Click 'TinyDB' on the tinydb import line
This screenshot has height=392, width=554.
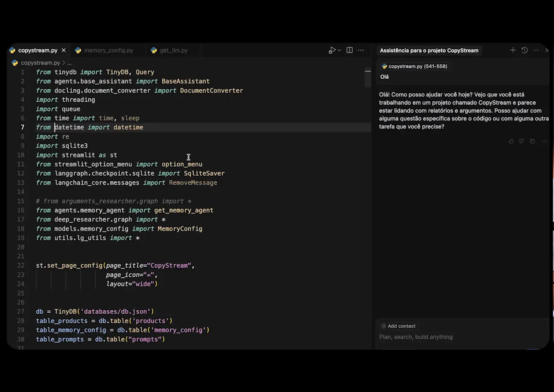coord(117,72)
